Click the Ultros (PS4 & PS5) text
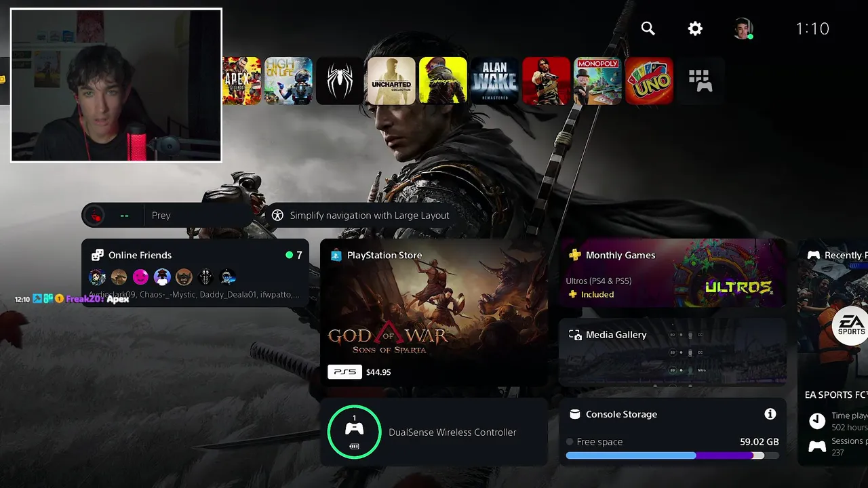The width and height of the screenshot is (868, 488). (599, 281)
